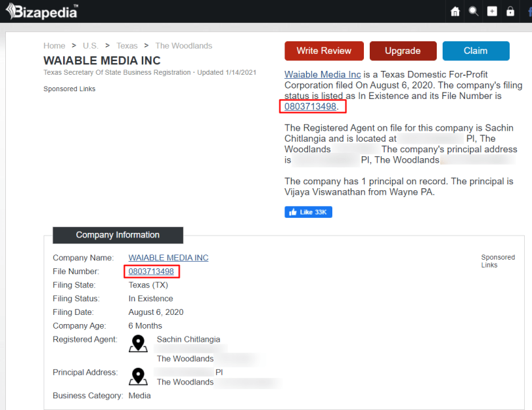This screenshot has height=410, width=532.
Task: Click the Upgrade button
Action: (403, 51)
